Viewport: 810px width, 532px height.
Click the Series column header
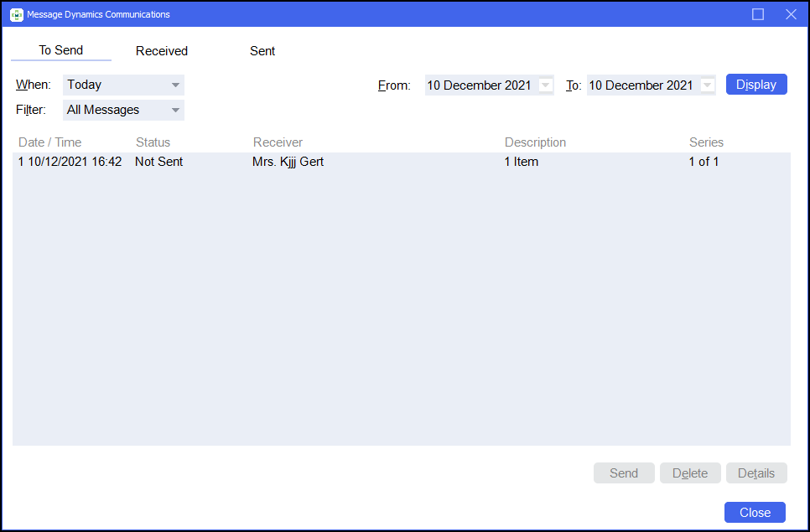pyautogui.click(x=706, y=142)
